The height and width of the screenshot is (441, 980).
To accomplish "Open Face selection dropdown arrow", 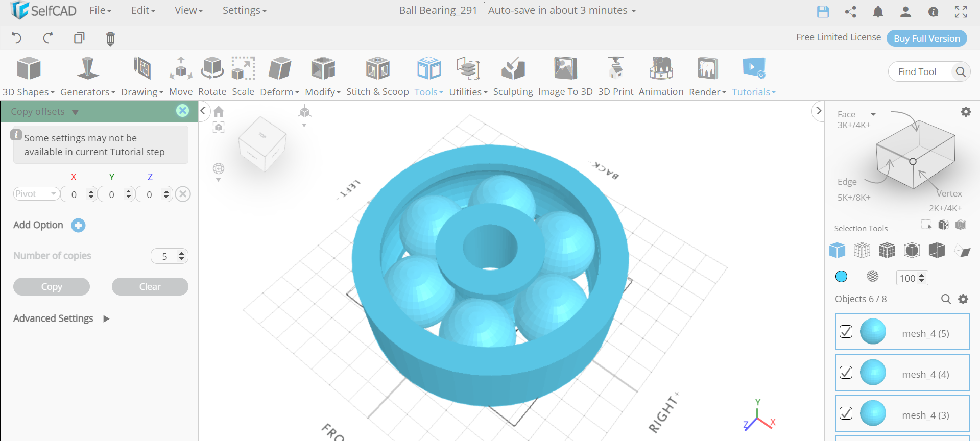I will tap(873, 115).
